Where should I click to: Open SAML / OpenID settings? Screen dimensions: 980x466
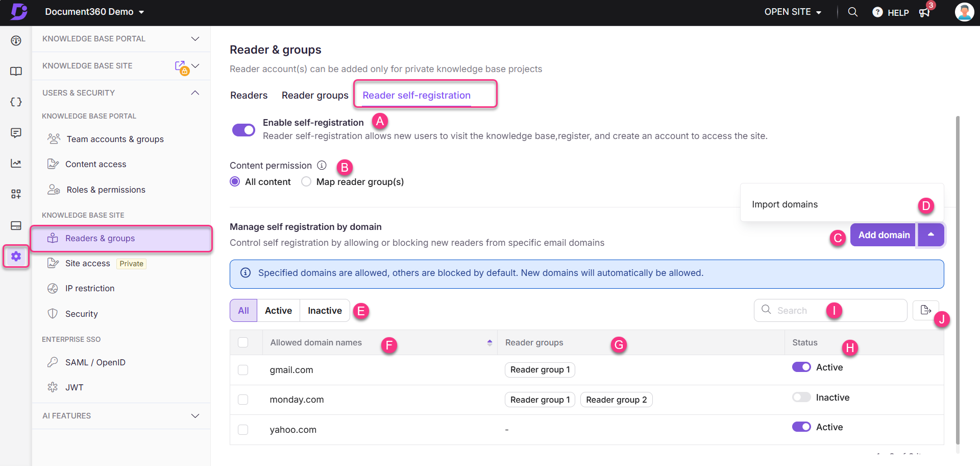point(95,362)
